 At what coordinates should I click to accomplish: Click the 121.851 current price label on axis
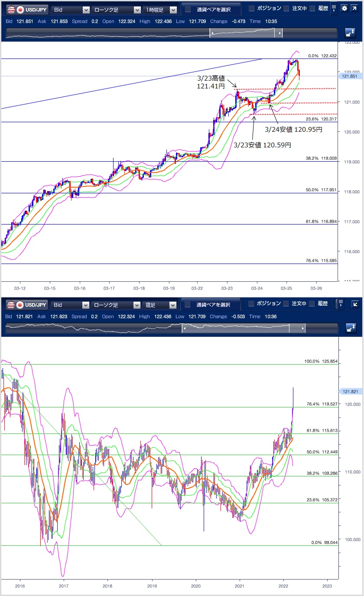[x=349, y=76]
